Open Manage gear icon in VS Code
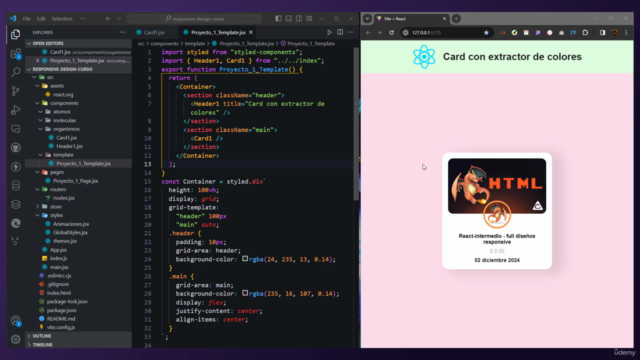This screenshot has height=360, width=640. pos(16,339)
